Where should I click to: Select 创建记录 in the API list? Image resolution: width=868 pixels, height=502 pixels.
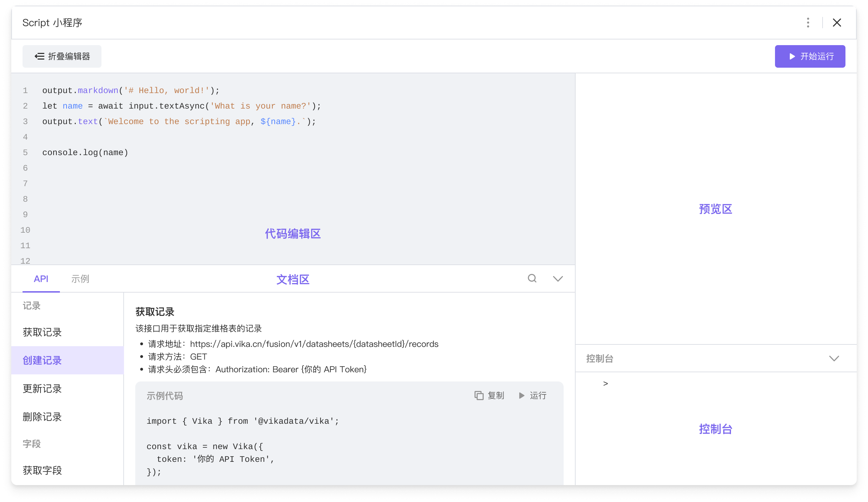coord(42,360)
